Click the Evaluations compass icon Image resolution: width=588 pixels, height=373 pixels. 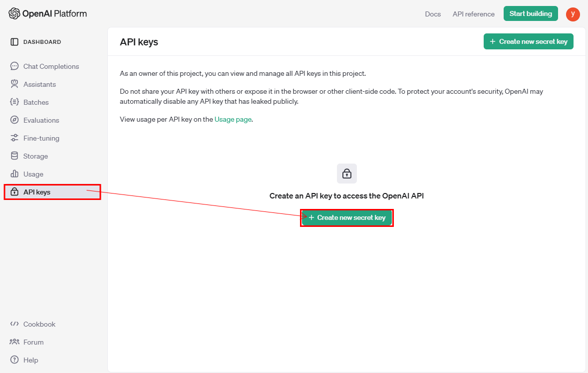click(x=14, y=120)
